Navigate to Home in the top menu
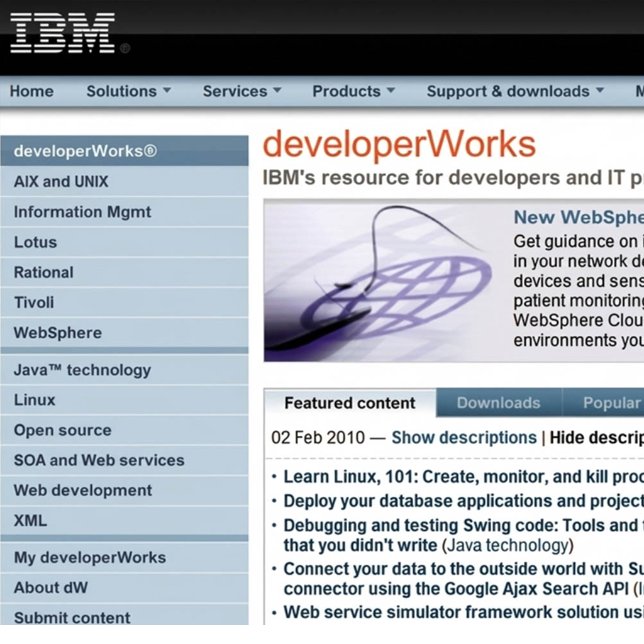Screen dimensions: 644x644 coord(31,91)
